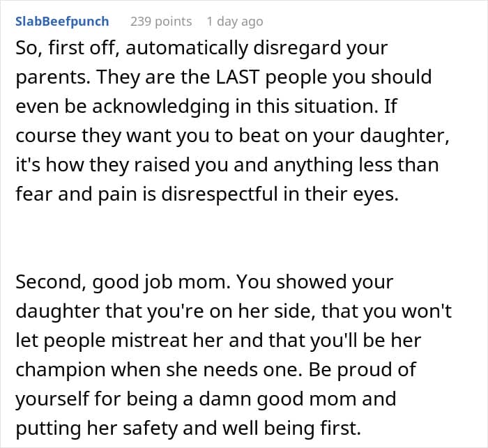The image size is (488, 448).
Task: Click the word "disrespectful" in the comment
Action: (220, 194)
